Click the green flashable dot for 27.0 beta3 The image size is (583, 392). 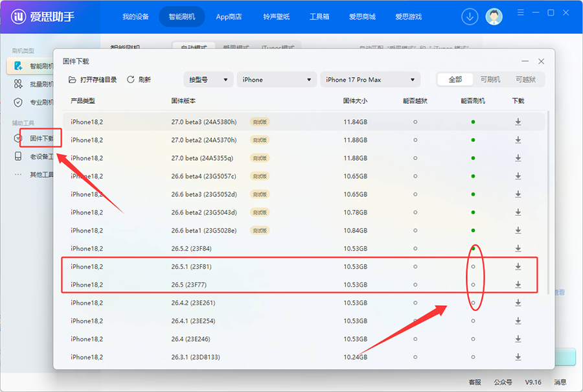[x=473, y=122]
